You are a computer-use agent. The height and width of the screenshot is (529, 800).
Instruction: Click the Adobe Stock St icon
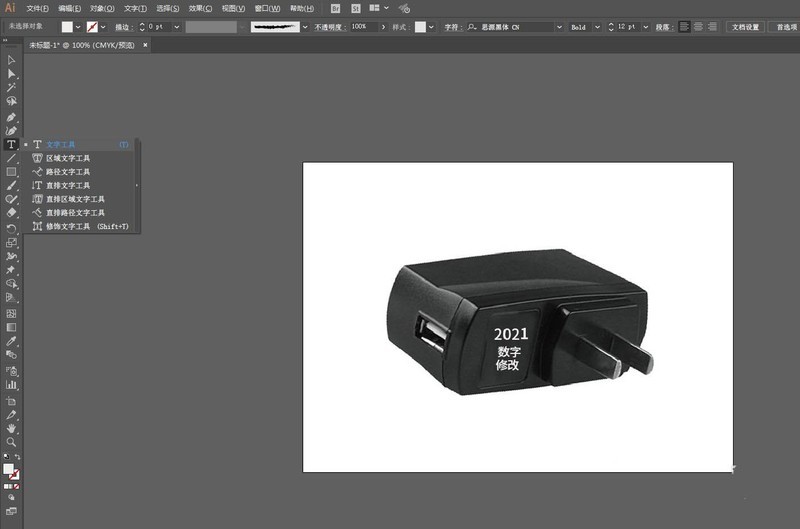point(355,8)
